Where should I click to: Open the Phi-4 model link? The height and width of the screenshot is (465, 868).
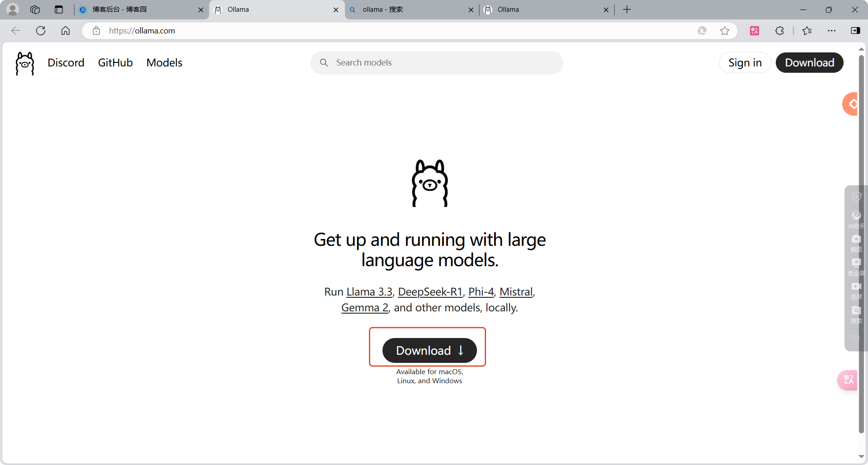pyautogui.click(x=481, y=292)
